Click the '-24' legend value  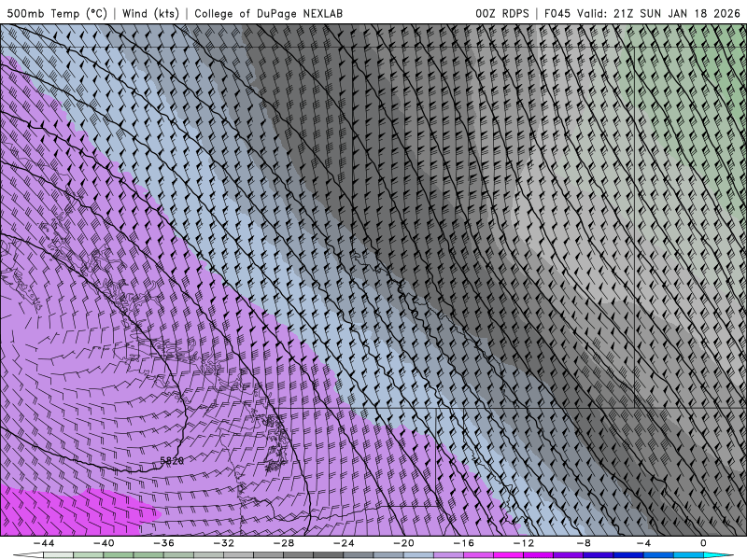coord(344,543)
